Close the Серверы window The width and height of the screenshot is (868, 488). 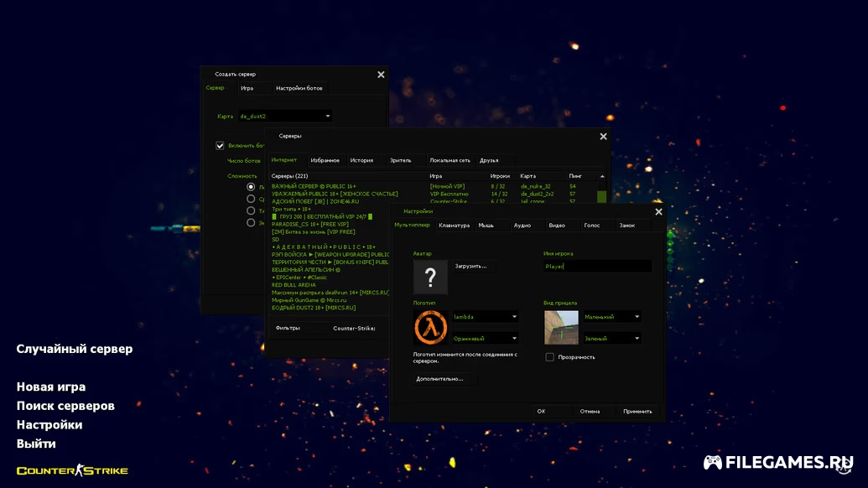(603, 137)
